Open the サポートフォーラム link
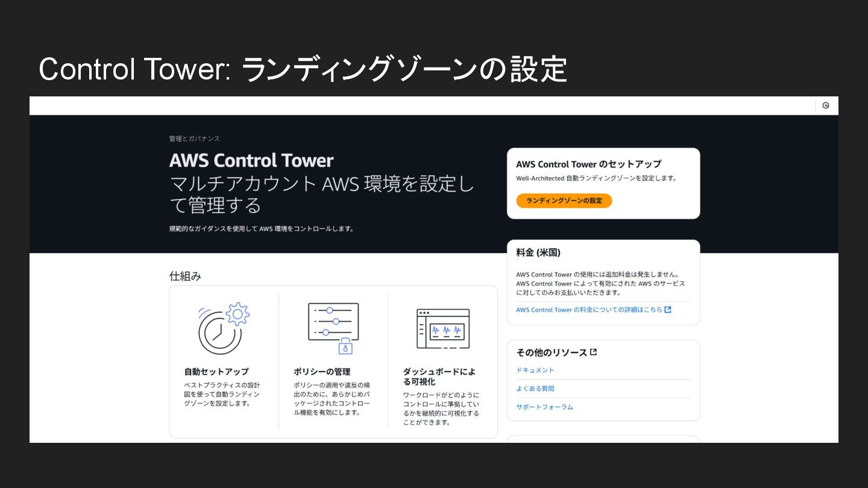This screenshot has height=488, width=868. 545,407
